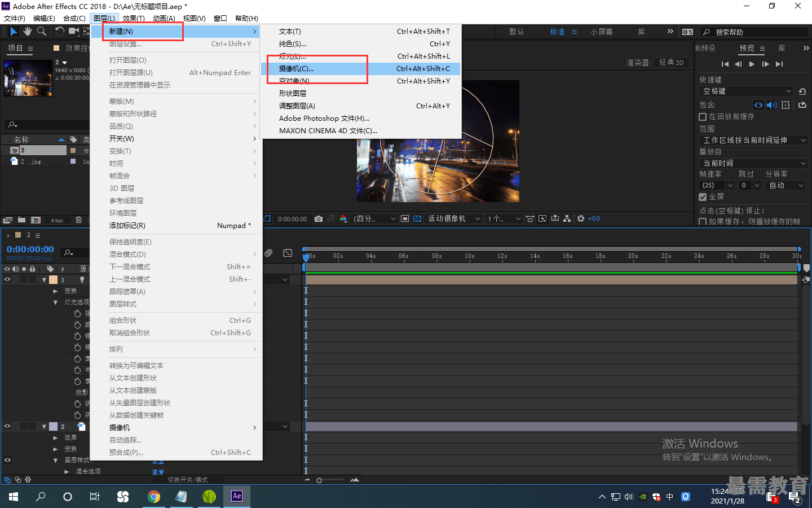
Task: Jump to first frame in Preview panel
Action: [725, 64]
